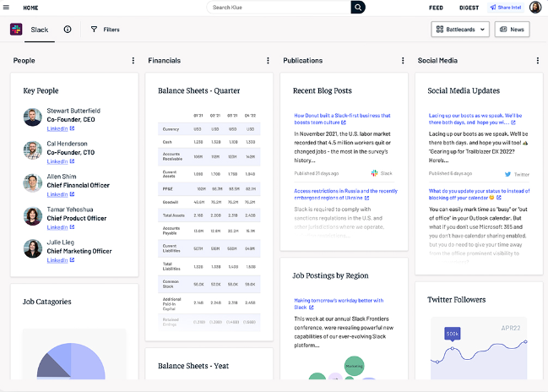Screen dimensions: 548x392
Task: Open 'Making tomorrow's workday better' link
Action: (339, 303)
